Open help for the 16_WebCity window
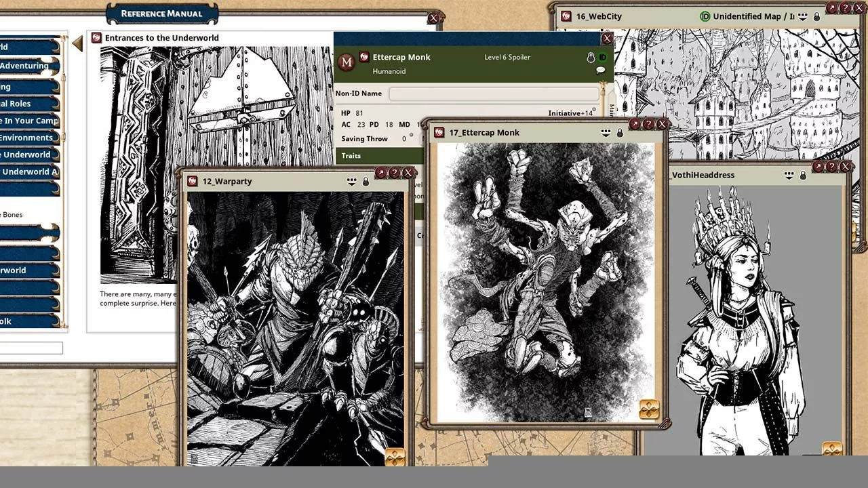The image size is (868, 488). [x=845, y=8]
